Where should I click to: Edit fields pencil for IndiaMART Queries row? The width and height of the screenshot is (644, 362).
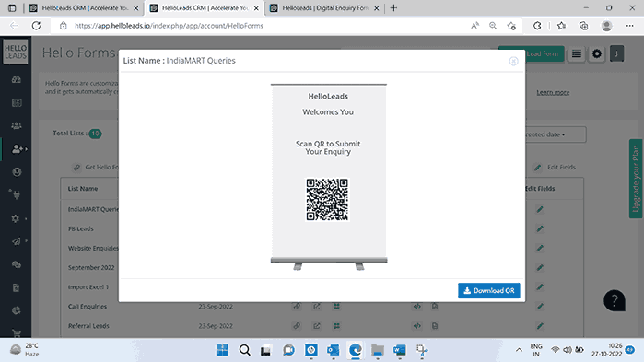pyautogui.click(x=540, y=209)
